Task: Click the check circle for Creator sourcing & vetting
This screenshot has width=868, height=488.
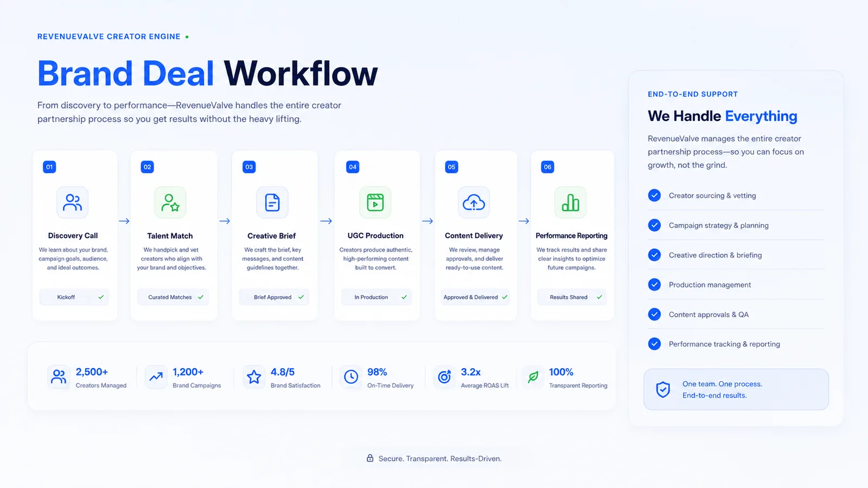Action: coord(655,195)
